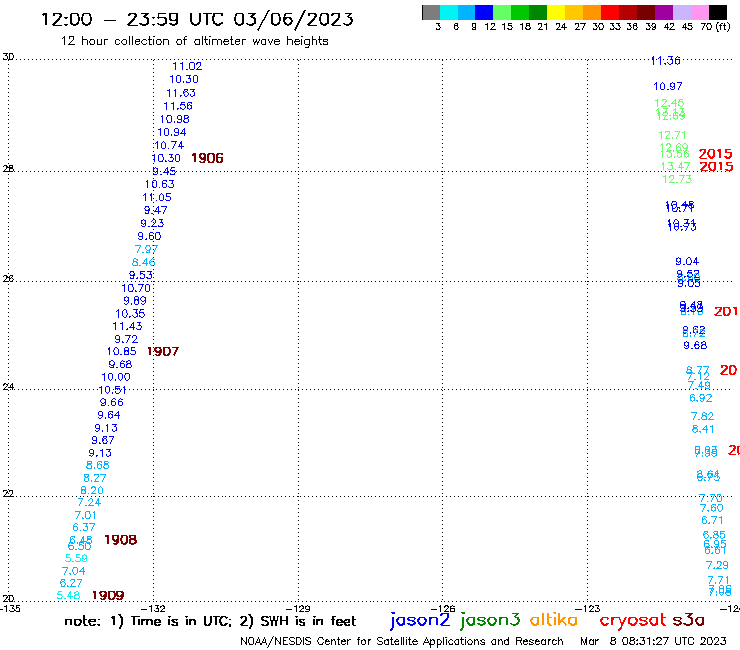Click the value 10.74
740x650 pixels.
(x=169, y=145)
